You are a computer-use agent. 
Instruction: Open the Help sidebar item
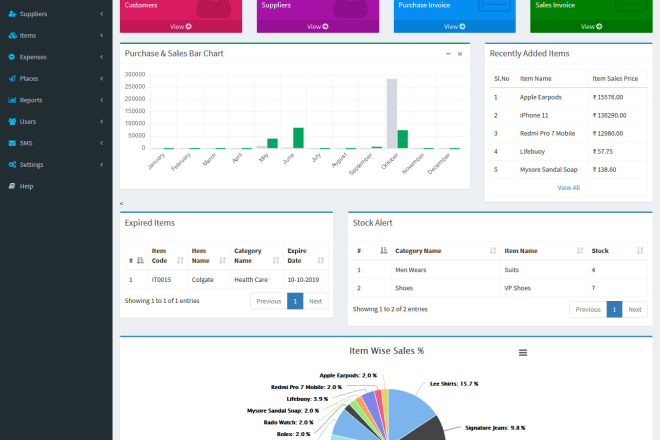click(x=56, y=186)
